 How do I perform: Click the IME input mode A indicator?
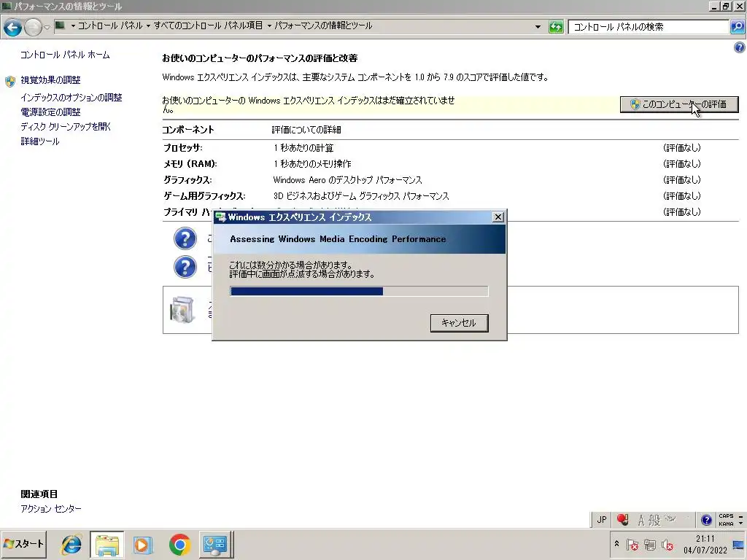point(640,521)
